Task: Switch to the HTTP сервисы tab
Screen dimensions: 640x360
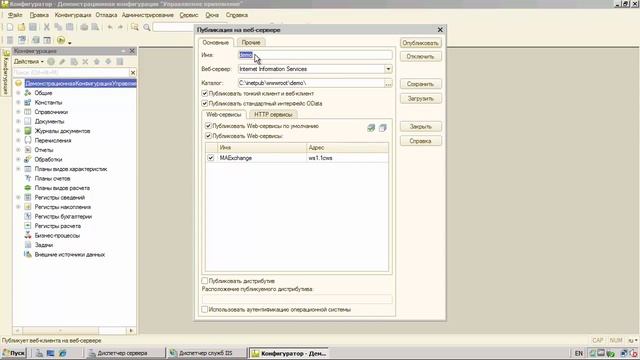Action: (x=273, y=115)
